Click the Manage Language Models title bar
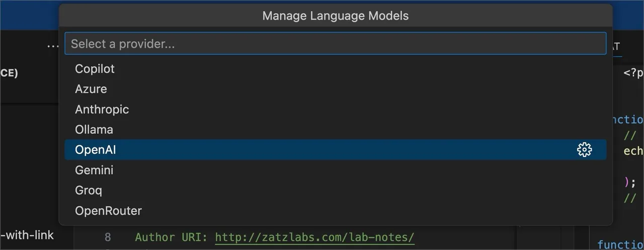Image resolution: width=644 pixels, height=250 pixels. [x=336, y=16]
